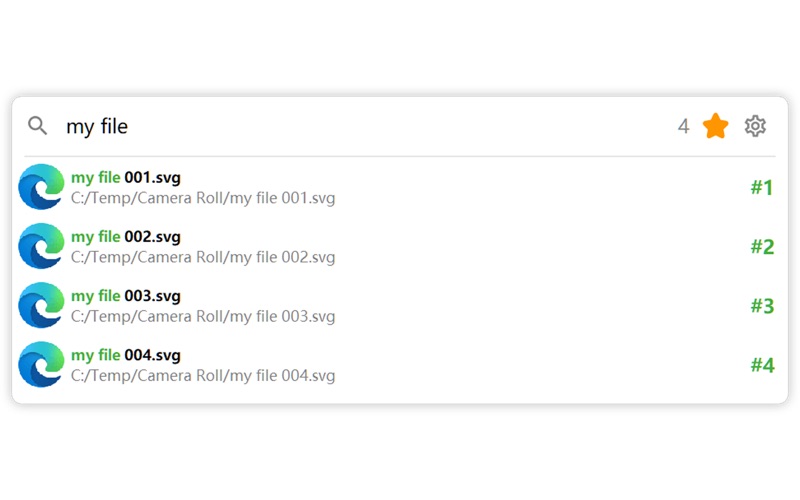Click Edge icon for my file 001.svg
The image size is (800, 500).
click(41, 187)
